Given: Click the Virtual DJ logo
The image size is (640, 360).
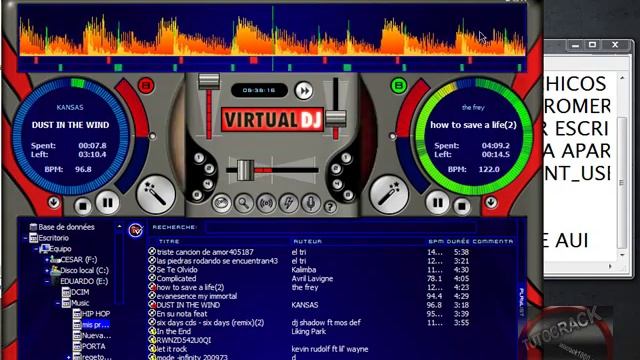Looking at the screenshot, I should pyautogui.click(x=272, y=120).
